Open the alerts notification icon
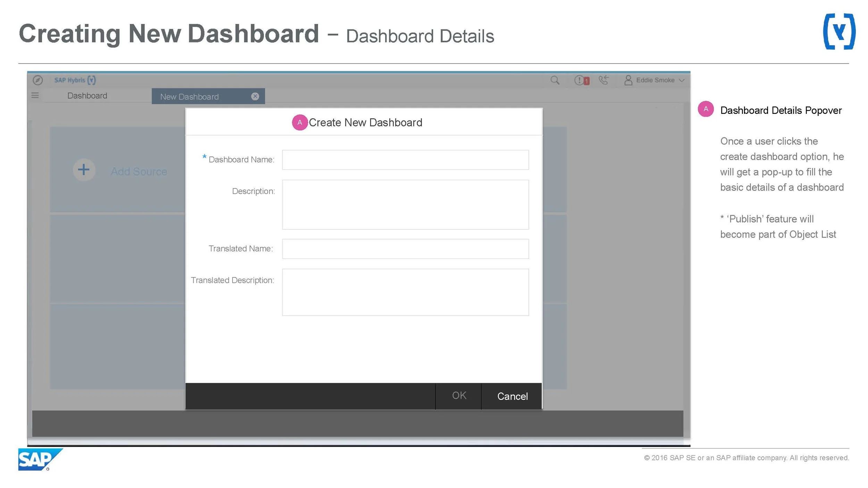 click(582, 81)
